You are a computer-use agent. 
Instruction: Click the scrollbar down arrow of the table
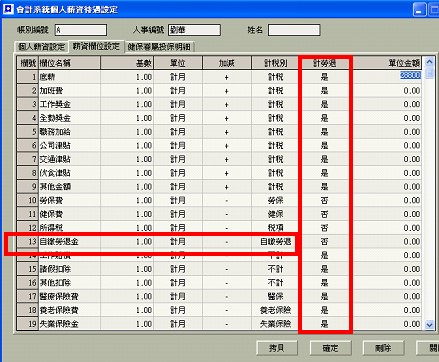pyautogui.click(x=429, y=324)
